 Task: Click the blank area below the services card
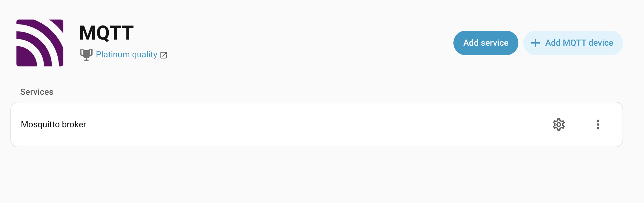pos(306,175)
